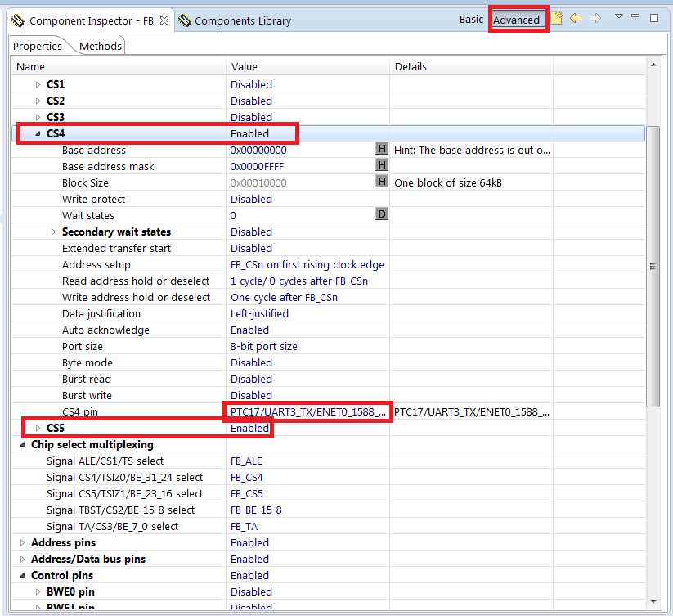Select the Block Size row label

(85, 183)
